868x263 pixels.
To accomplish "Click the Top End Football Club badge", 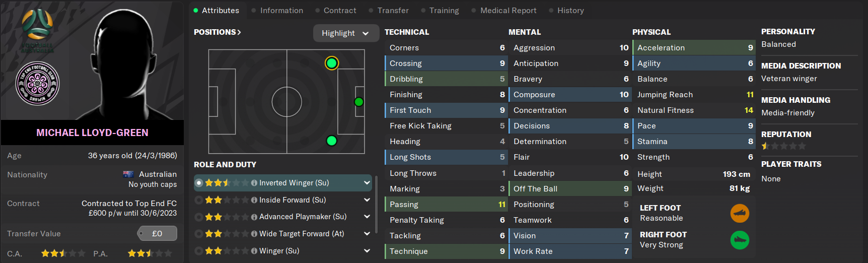I will pyautogui.click(x=37, y=83).
